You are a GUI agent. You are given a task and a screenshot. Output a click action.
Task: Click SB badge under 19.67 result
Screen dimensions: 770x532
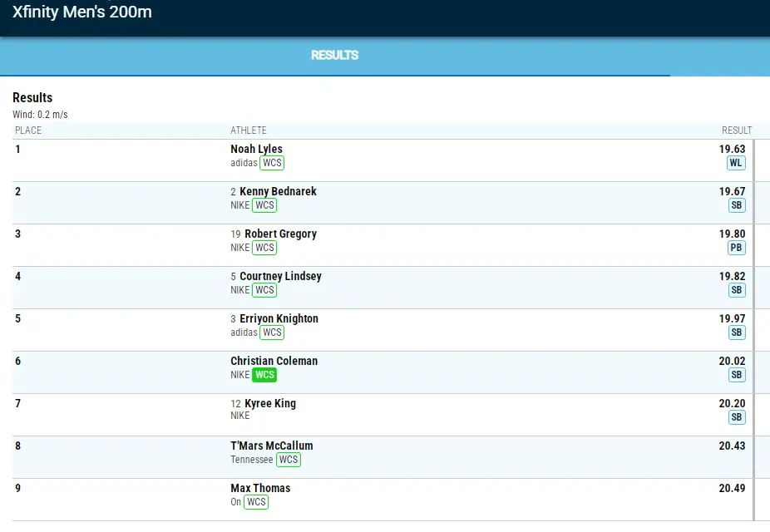click(736, 205)
